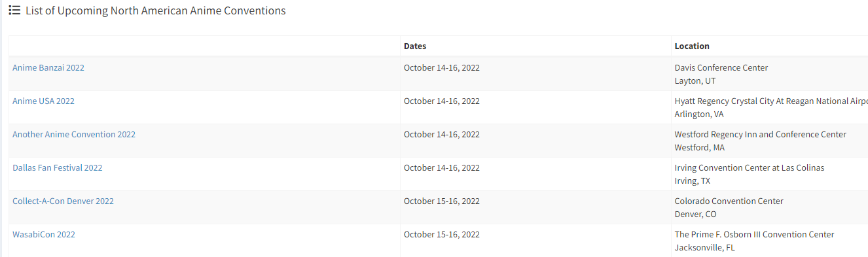
Task: Click the list icon beside the heading
Action: click(14, 10)
